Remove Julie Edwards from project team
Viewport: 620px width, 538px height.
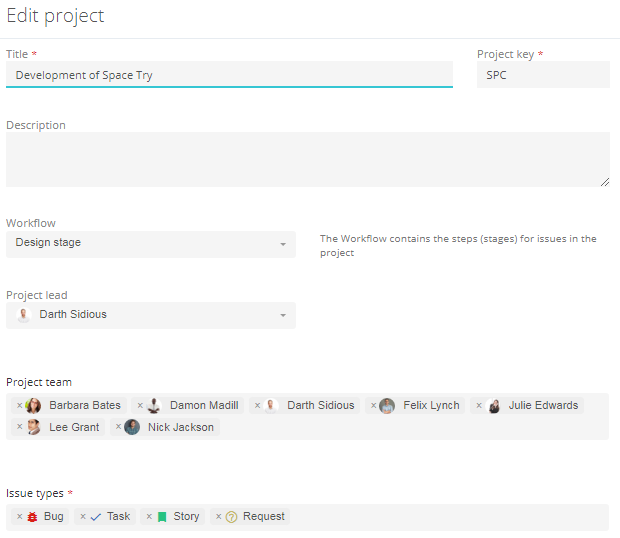point(479,406)
